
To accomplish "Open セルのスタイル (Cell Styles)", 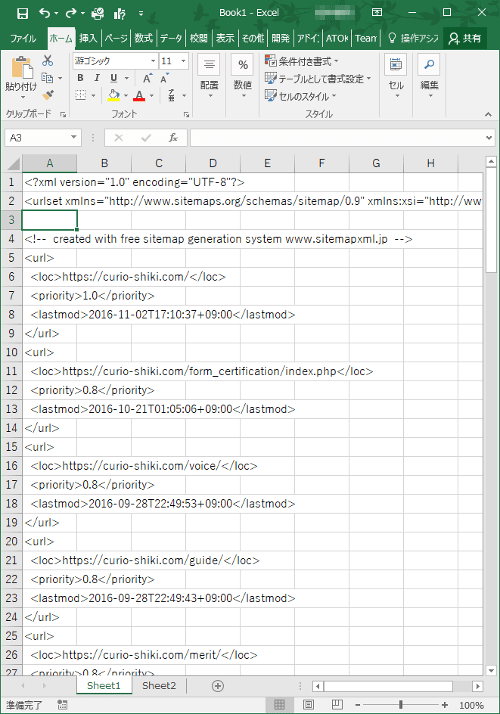I will (301, 96).
